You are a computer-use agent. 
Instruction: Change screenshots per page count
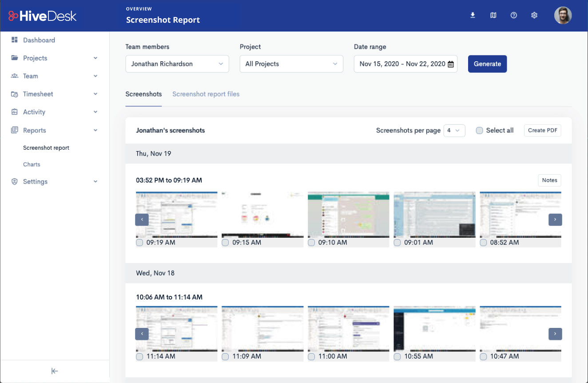pyautogui.click(x=454, y=130)
